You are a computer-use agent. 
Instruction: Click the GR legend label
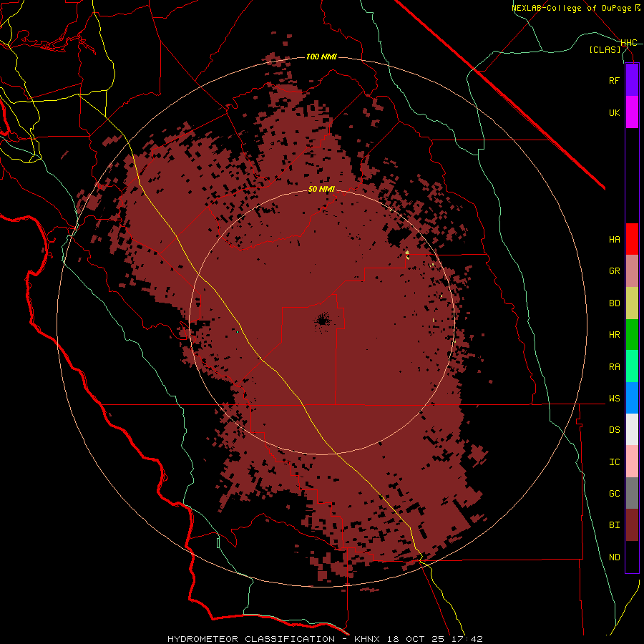[614, 271]
